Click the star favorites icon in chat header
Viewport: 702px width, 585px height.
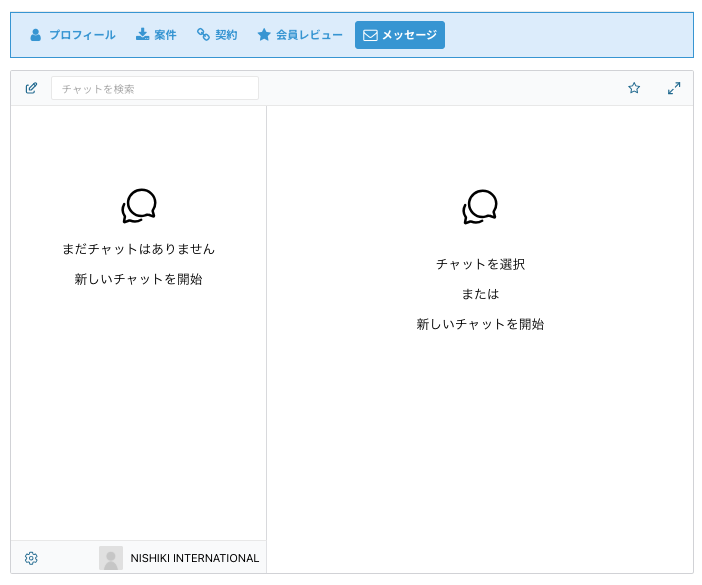point(634,88)
